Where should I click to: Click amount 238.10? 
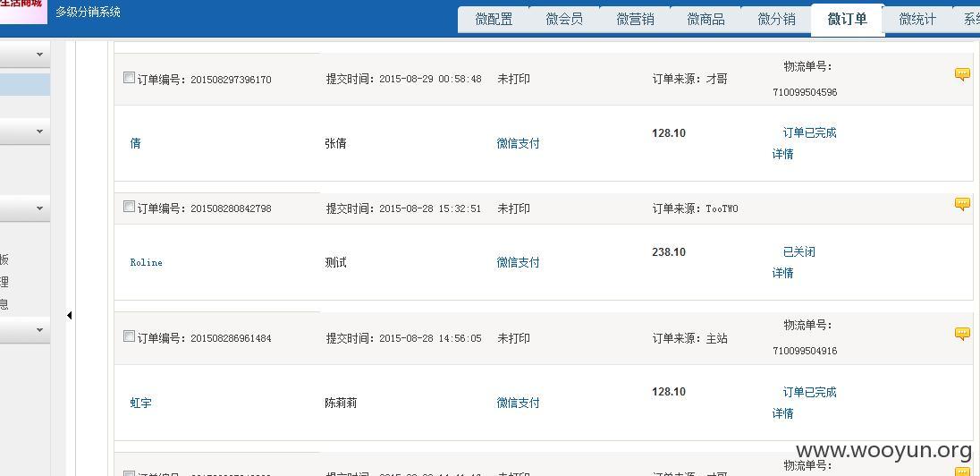[669, 252]
